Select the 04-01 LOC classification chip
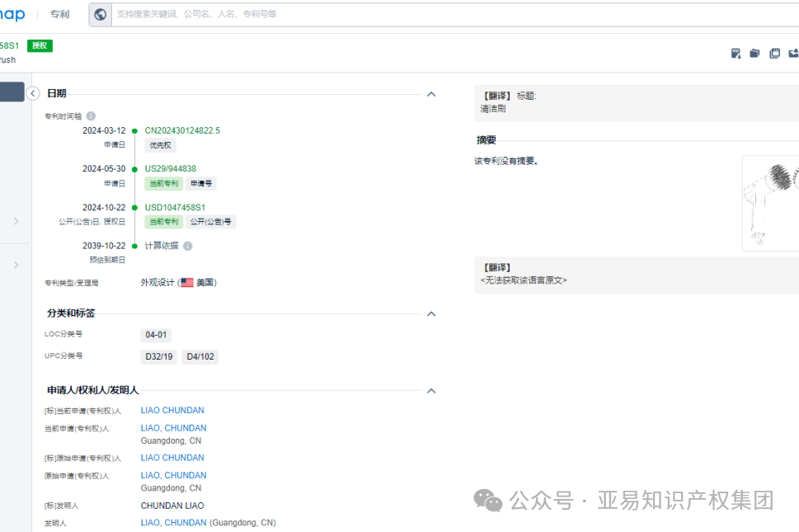The height and width of the screenshot is (532, 799). click(156, 335)
